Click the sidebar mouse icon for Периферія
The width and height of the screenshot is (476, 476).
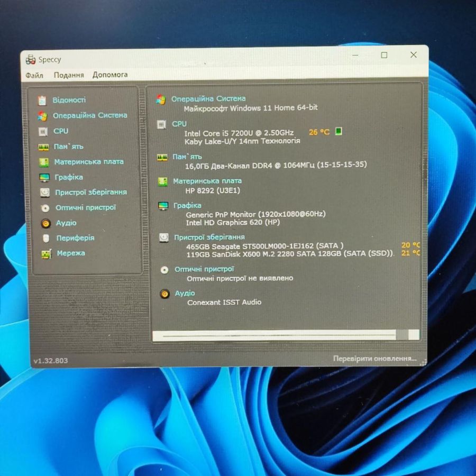tap(46, 239)
